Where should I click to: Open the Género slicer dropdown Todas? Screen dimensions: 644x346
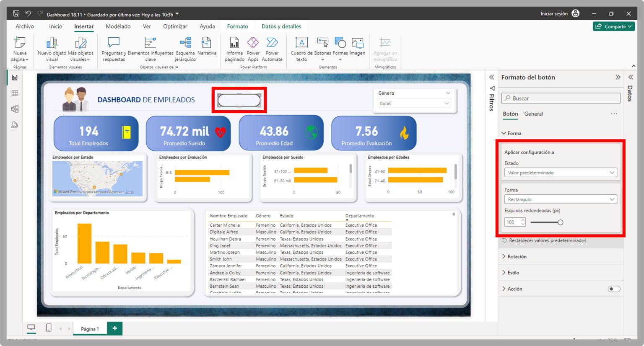(413, 103)
